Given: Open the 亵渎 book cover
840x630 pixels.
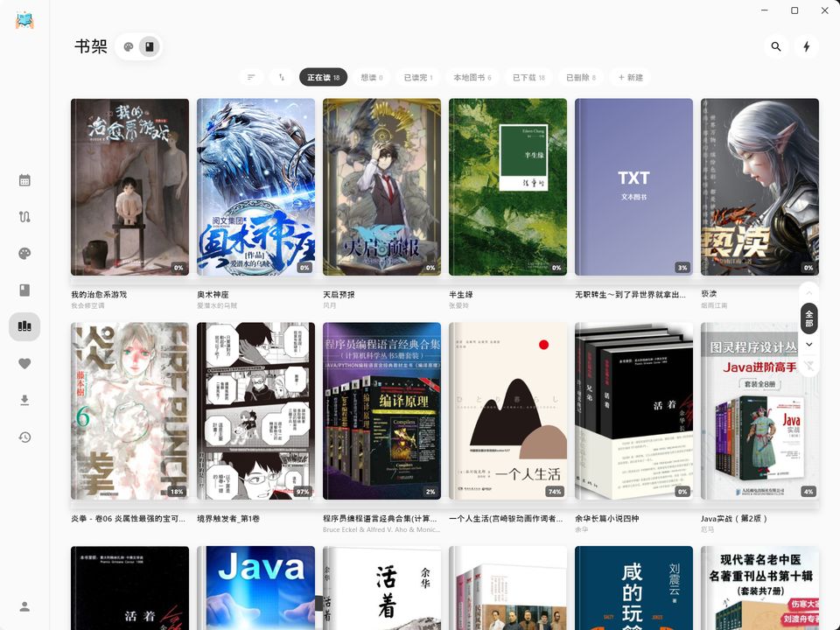Looking at the screenshot, I should [x=759, y=187].
